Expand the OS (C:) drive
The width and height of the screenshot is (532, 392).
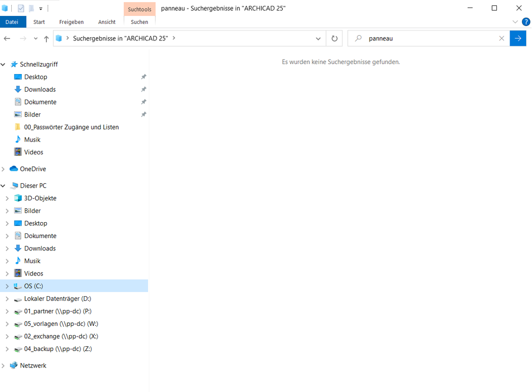tap(7, 287)
